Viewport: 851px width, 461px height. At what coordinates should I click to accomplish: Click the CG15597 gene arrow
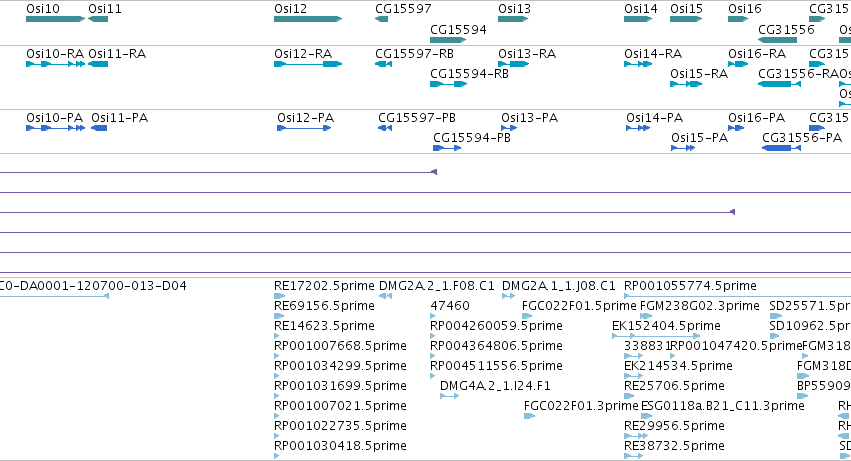point(381,19)
